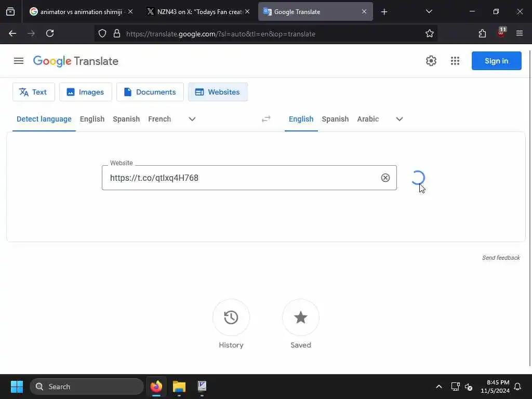Set target language to Arabic
This screenshot has width=532, height=399.
click(368, 119)
